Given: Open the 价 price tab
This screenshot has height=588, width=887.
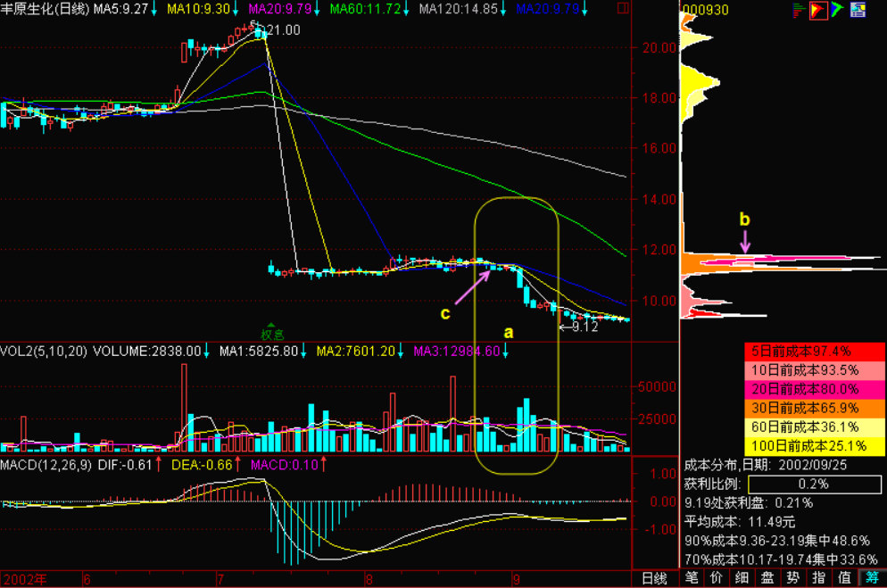Looking at the screenshot, I should point(717,578).
